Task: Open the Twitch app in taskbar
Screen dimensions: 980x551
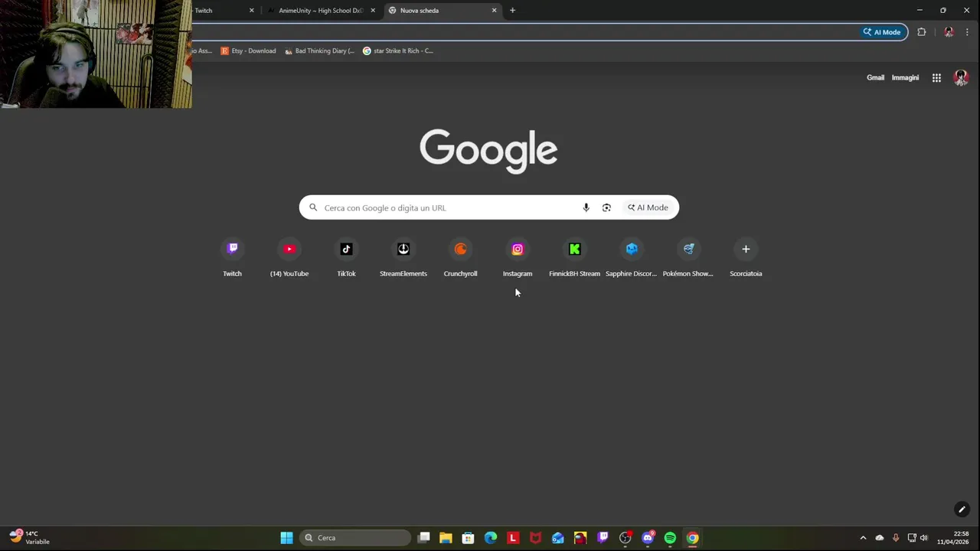Action: [603, 538]
